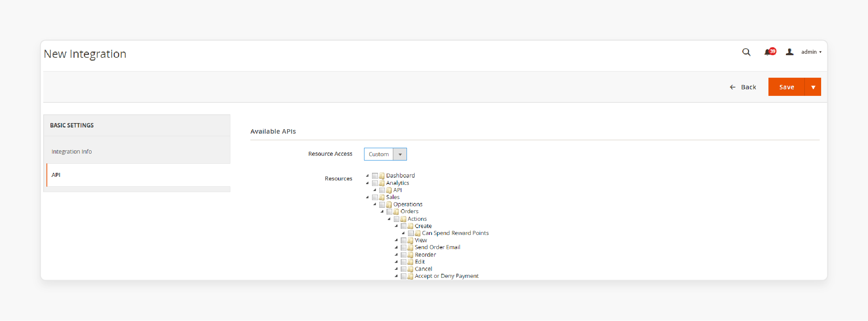The width and height of the screenshot is (868, 321).
Task: Select the Analytics tree label
Action: click(x=397, y=183)
